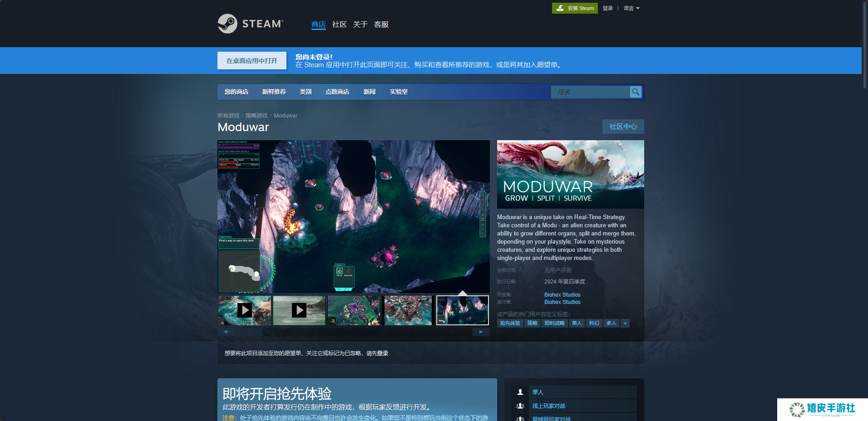Select the pink creature screenshot thumbnail
Viewport: 868px width, 421px height.
[408, 310]
